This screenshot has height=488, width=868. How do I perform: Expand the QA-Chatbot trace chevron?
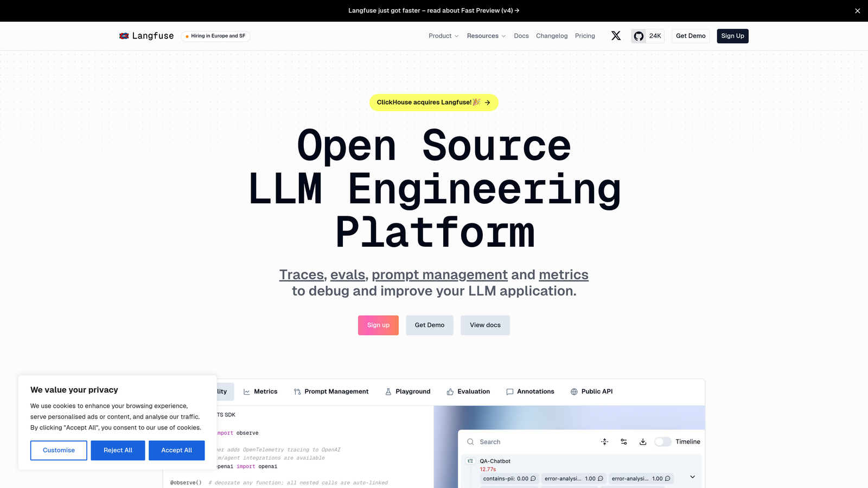[692, 476]
